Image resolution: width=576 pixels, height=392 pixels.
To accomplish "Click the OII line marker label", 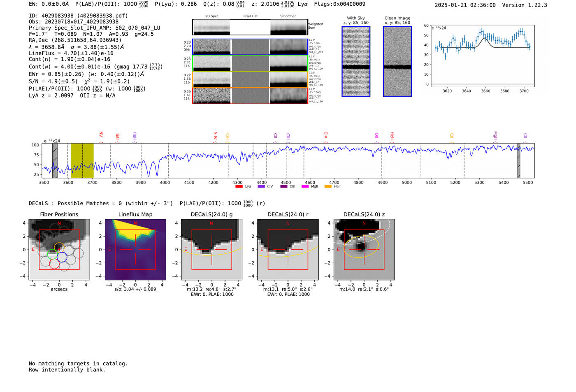I will point(376,135).
